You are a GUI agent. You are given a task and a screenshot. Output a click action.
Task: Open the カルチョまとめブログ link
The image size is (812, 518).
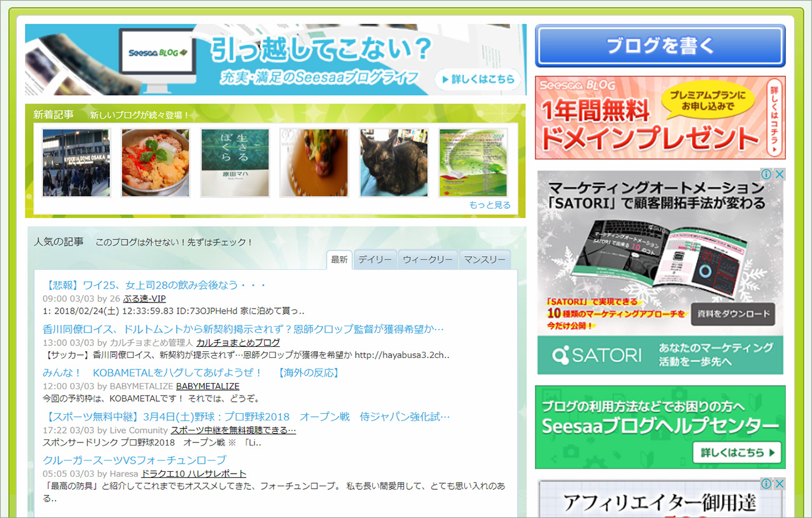[x=238, y=342]
